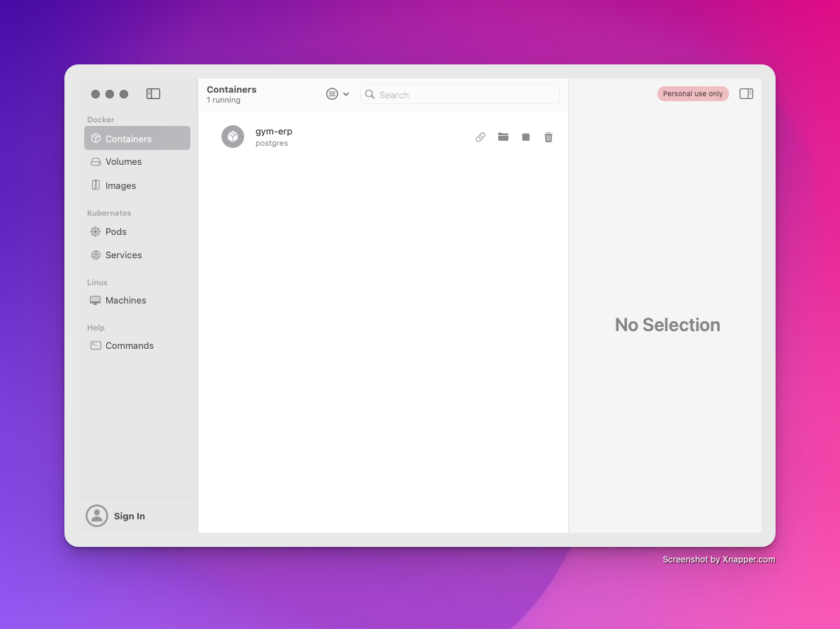Screen dimensions: 840x629
Task: Open Linux Machines
Action: [x=137, y=301]
